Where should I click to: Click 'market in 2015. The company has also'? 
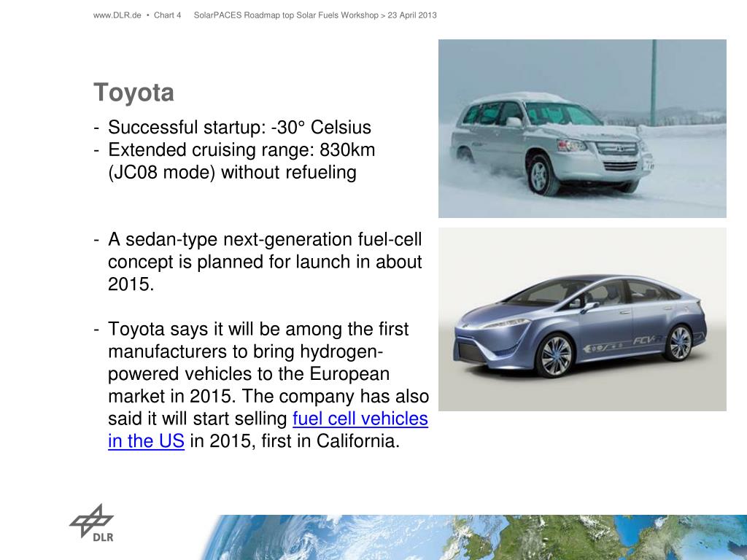pyautogui.click(x=268, y=396)
